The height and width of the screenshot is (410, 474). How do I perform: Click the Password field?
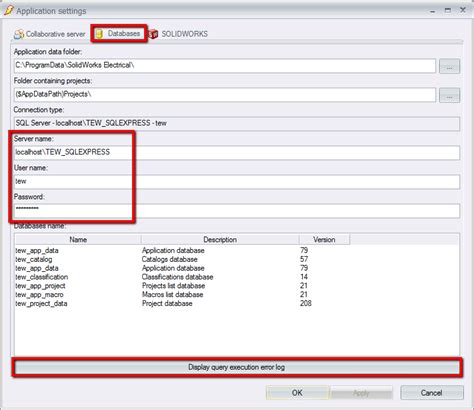coord(237,210)
